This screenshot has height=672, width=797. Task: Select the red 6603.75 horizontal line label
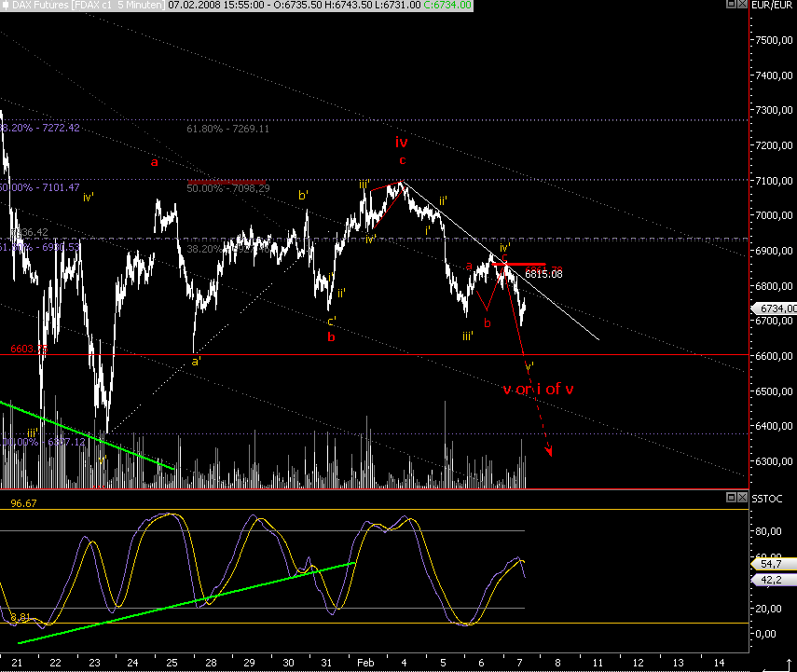(29, 349)
